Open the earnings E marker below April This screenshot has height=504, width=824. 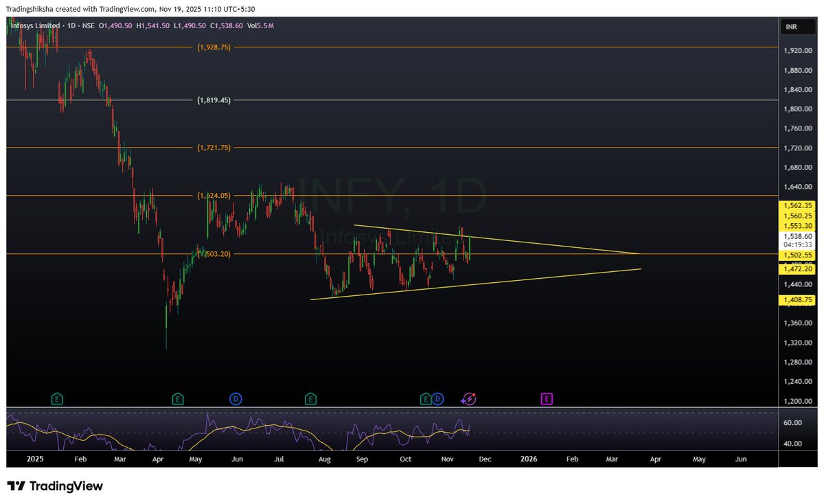click(x=178, y=398)
